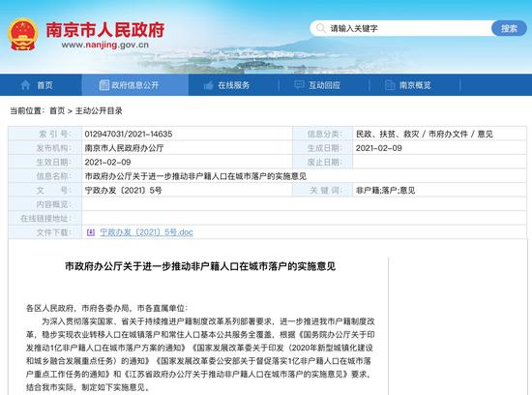532x395 pixels.
Task: Click the 索引号 label
Action: (55, 134)
